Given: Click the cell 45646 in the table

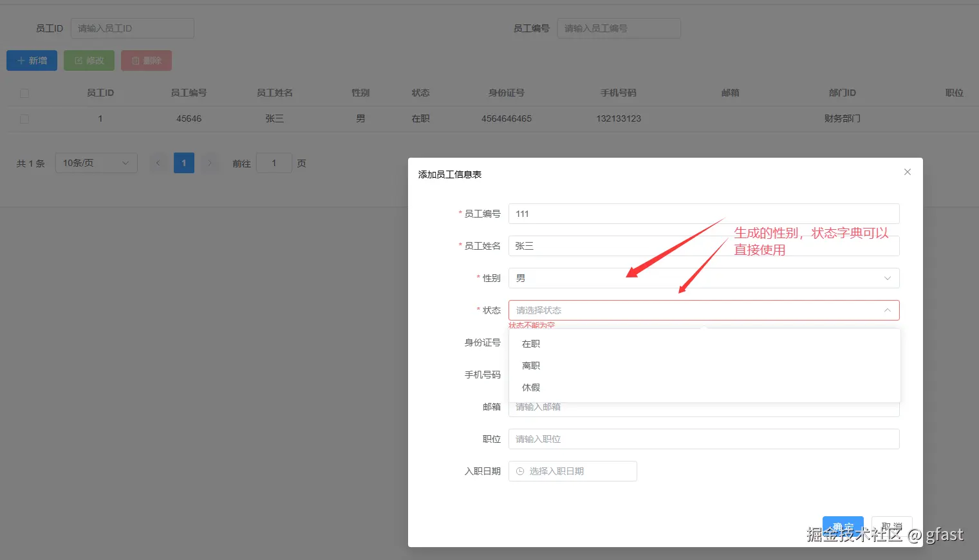Looking at the screenshot, I should [189, 118].
